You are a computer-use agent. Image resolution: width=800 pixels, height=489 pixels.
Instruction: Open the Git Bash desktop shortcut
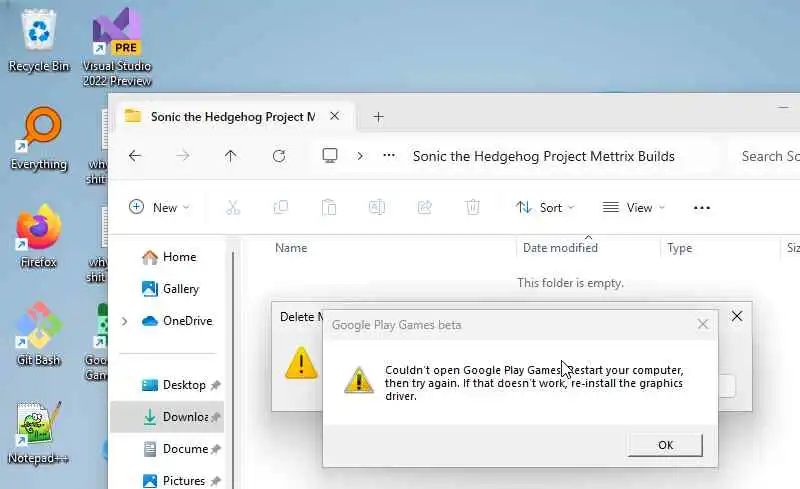[x=39, y=334]
